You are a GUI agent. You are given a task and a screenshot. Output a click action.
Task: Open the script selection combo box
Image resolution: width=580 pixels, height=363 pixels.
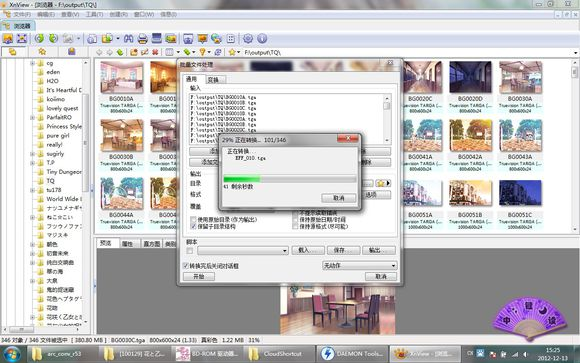(x=243, y=251)
